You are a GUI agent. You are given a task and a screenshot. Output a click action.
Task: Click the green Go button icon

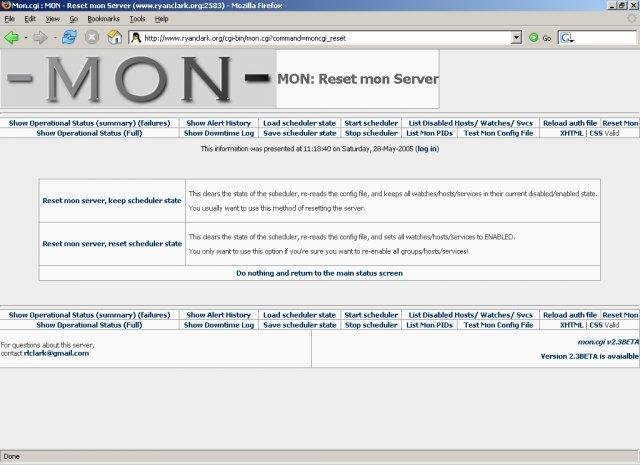pos(533,38)
